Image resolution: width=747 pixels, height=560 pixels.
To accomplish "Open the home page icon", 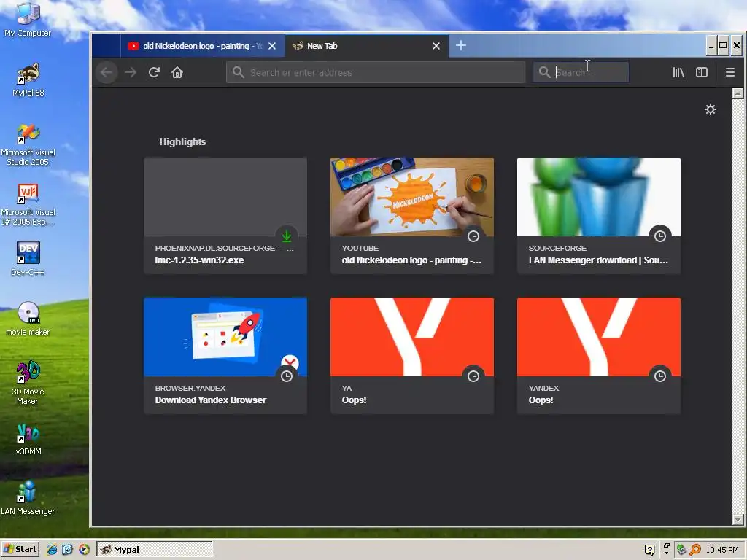I will 177,72.
